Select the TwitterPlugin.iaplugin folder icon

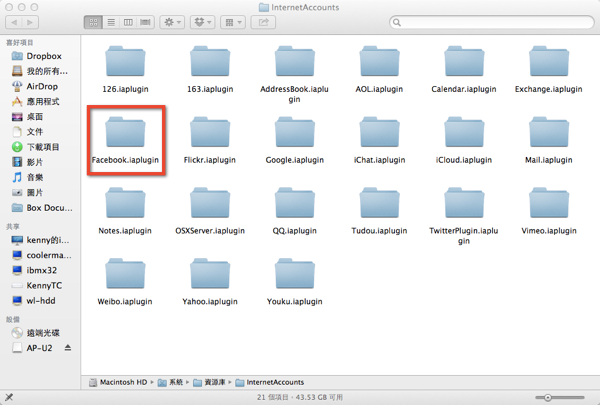[x=464, y=203]
